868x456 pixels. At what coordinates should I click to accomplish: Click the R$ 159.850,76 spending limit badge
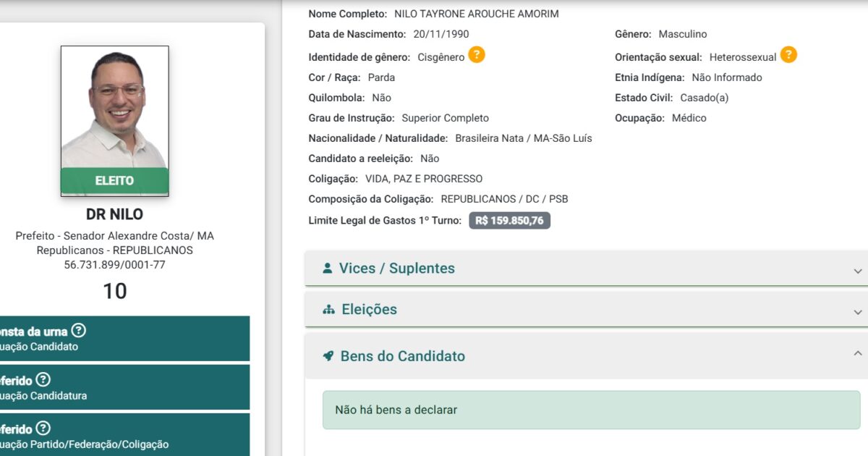[x=509, y=221]
